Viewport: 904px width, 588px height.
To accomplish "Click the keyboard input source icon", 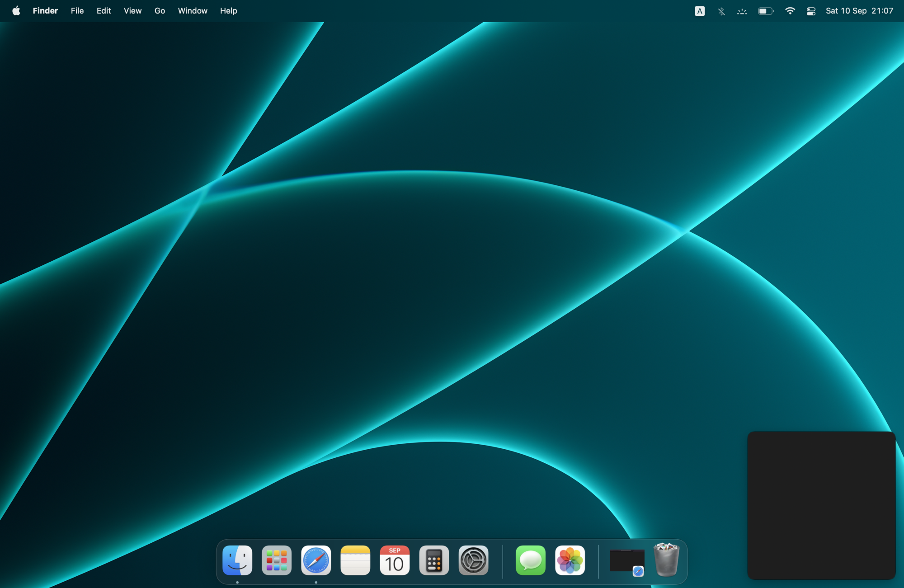I will [x=700, y=11].
